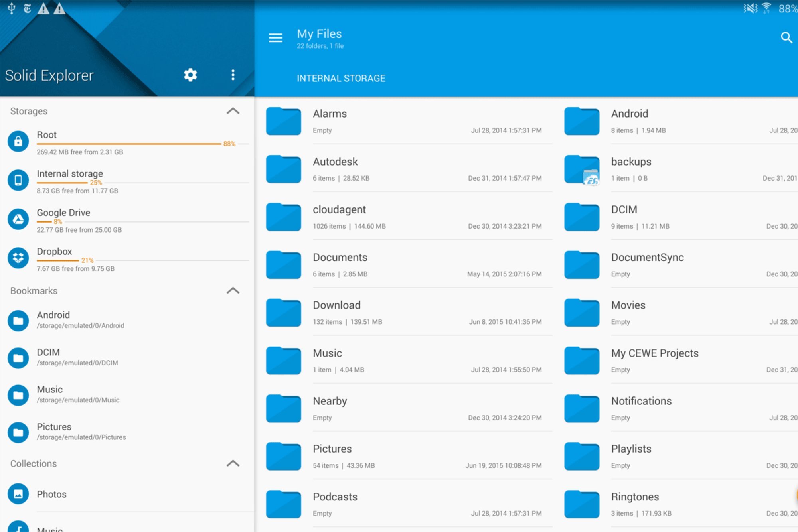Open the Ringtones folder
This screenshot has width=798, height=532.
(635, 497)
